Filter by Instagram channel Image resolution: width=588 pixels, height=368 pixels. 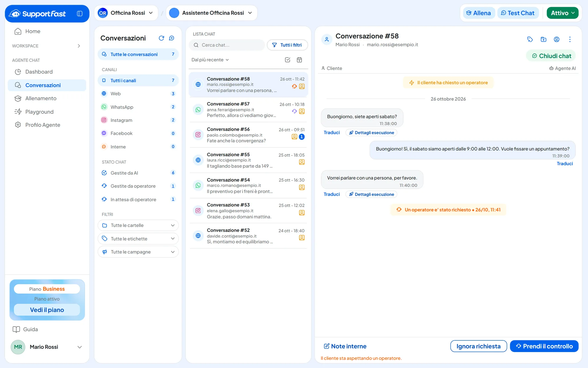click(x=138, y=120)
